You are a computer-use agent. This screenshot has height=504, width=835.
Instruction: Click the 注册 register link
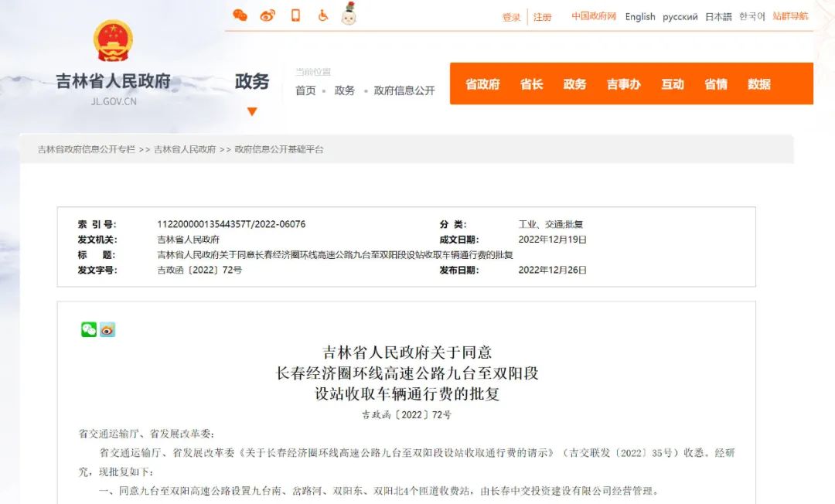tap(542, 17)
